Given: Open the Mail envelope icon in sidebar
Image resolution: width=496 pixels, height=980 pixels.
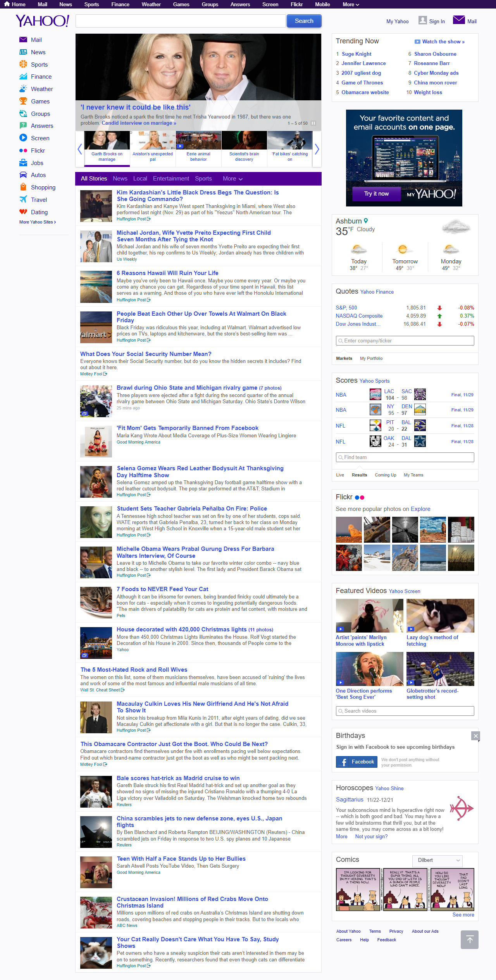Looking at the screenshot, I should (23, 40).
